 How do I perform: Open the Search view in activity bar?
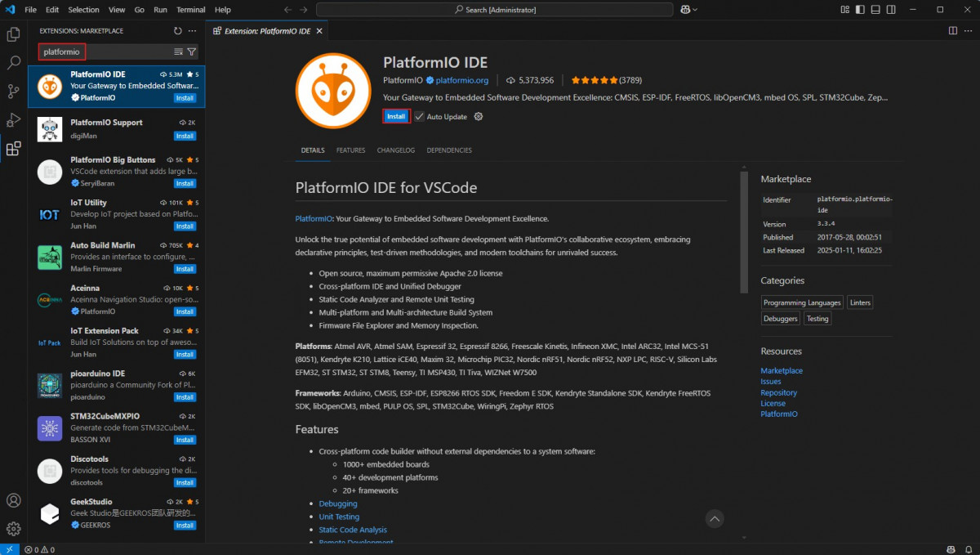click(x=13, y=63)
